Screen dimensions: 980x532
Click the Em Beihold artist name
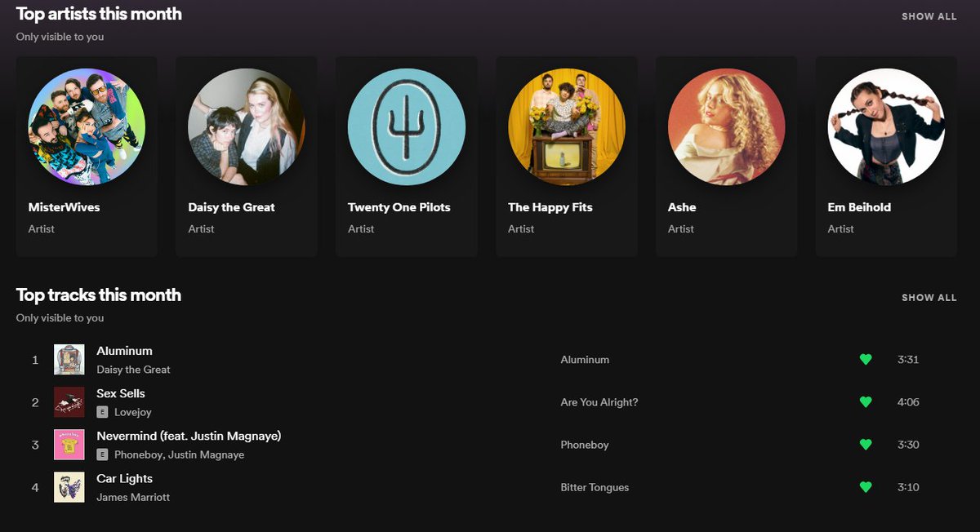coord(859,207)
